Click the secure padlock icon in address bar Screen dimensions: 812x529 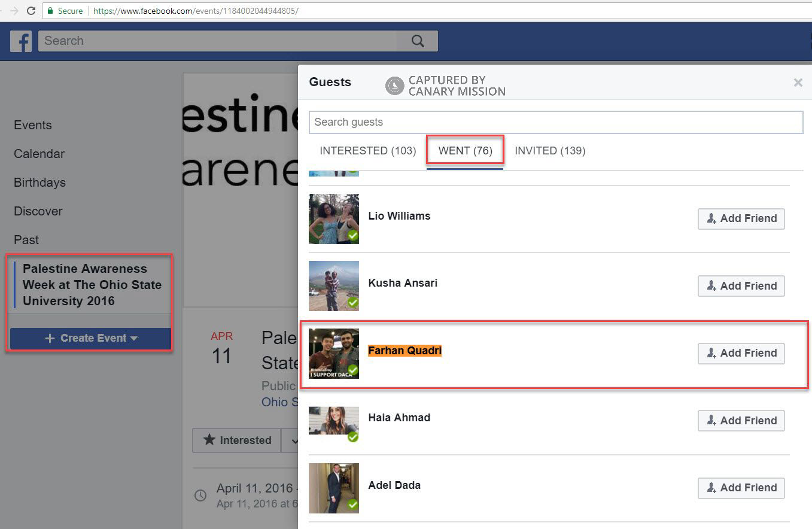[x=51, y=11]
